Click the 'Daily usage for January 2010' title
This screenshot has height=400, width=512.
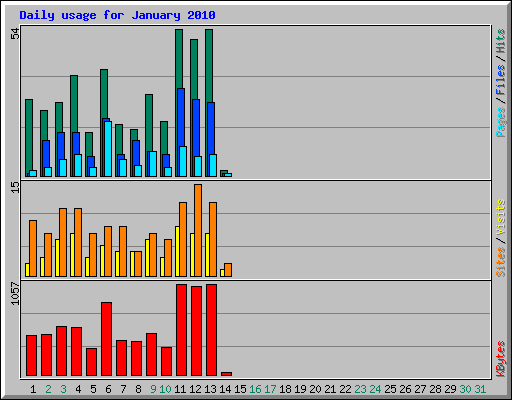(117, 15)
